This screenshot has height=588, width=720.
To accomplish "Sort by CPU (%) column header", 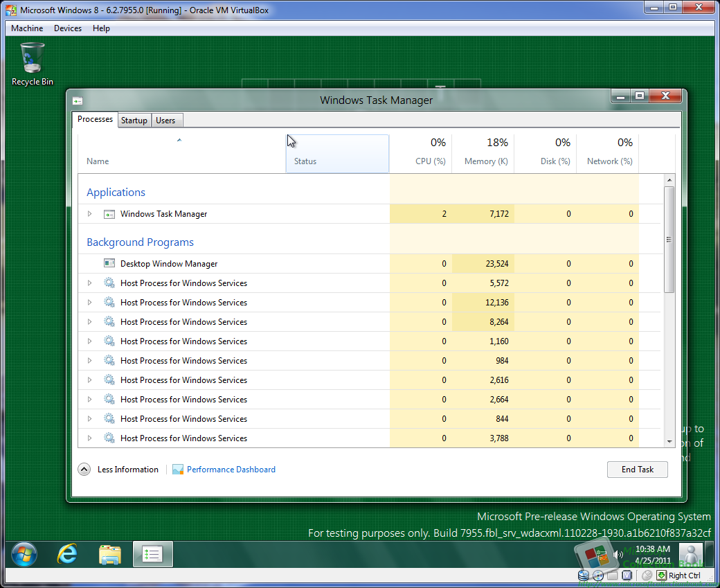I will coord(421,154).
